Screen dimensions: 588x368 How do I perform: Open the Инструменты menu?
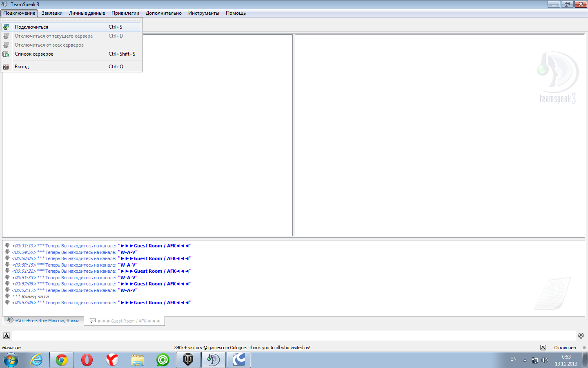[x=204, y=13]
